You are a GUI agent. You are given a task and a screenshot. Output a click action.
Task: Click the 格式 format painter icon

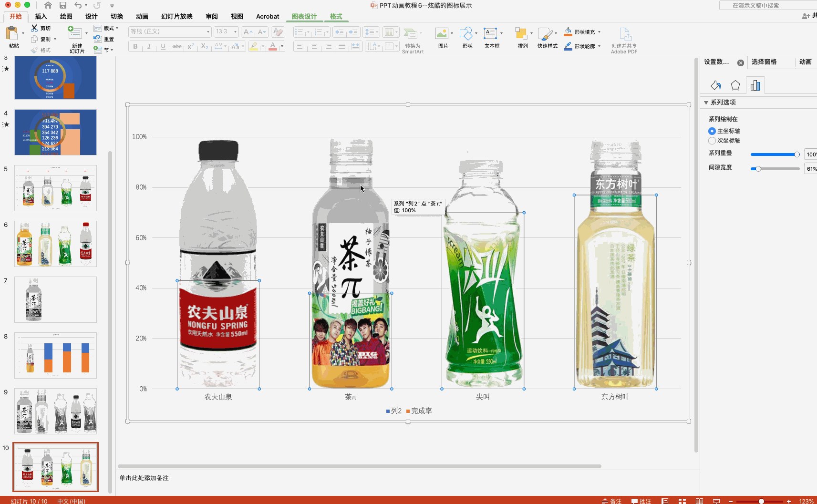click(x=34, y=50)
